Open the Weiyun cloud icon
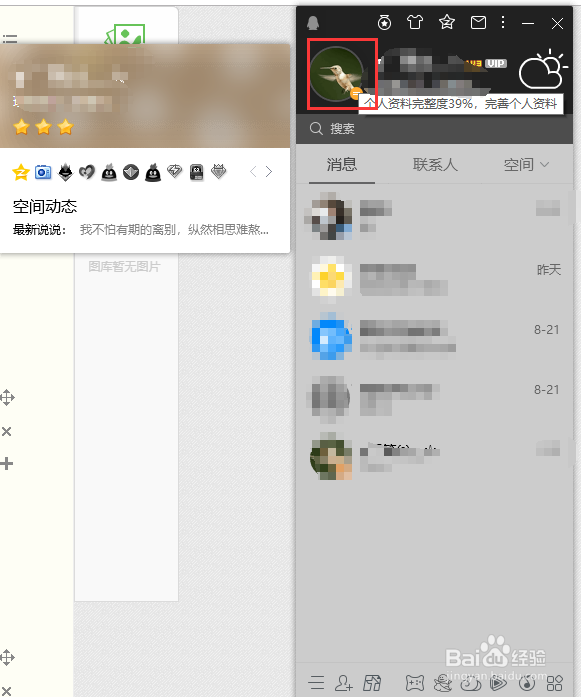The width and height of the screenshot is (581, 697). click(471, 684)
